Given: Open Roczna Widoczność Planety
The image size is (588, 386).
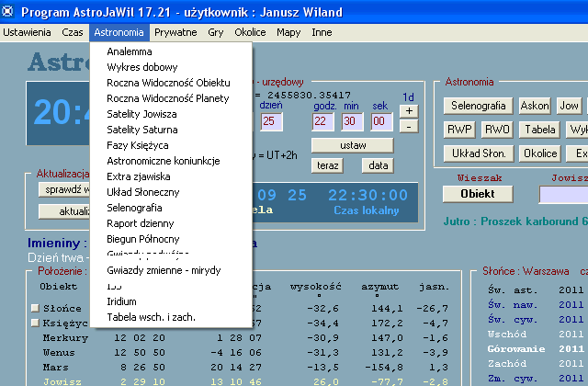Looking at the screenshot, I should [171, 98].
